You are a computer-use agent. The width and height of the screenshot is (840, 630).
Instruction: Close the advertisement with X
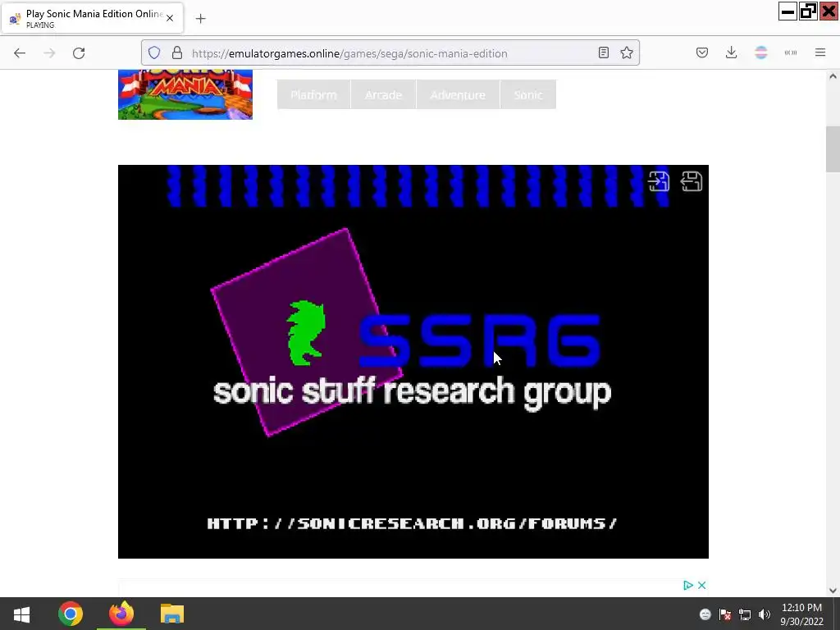(702, 585)
